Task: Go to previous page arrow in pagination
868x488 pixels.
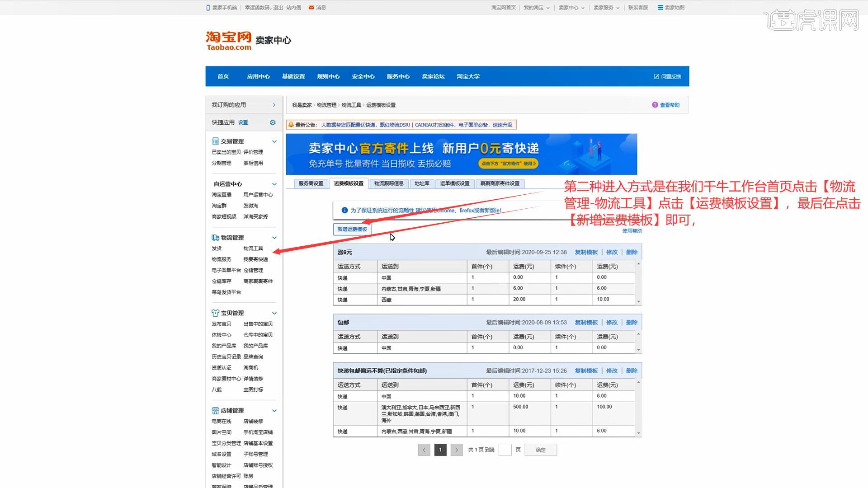Action: click(x=424, y=450)
